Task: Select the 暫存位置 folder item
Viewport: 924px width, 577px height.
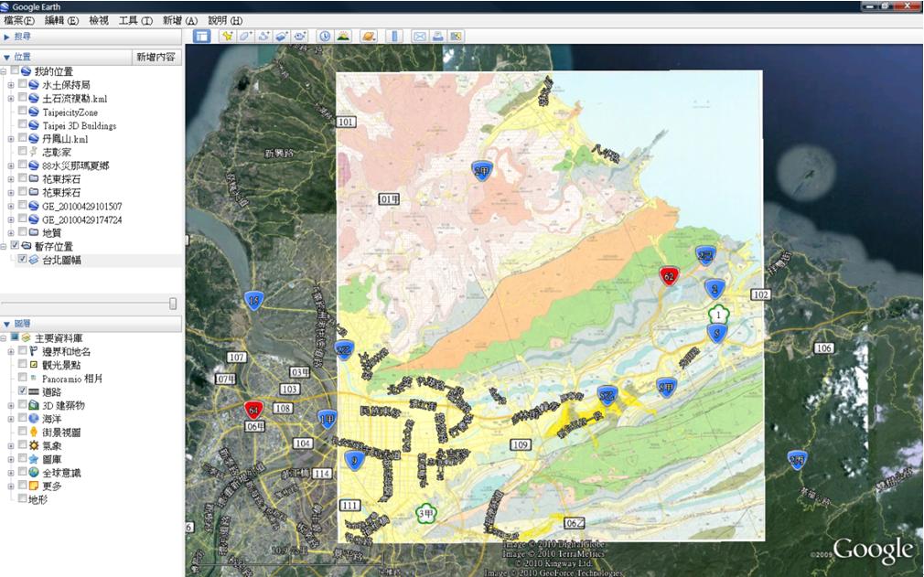Action: (x=54, y=246)
